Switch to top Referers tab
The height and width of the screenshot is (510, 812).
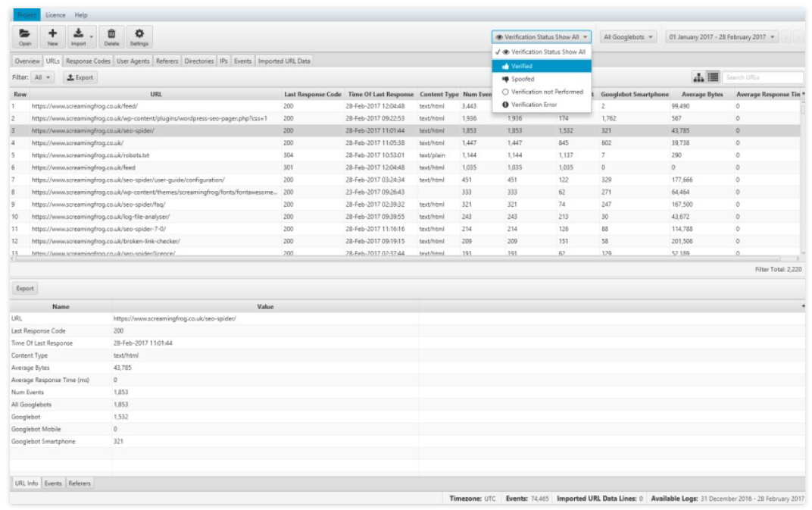coord(167,61)
